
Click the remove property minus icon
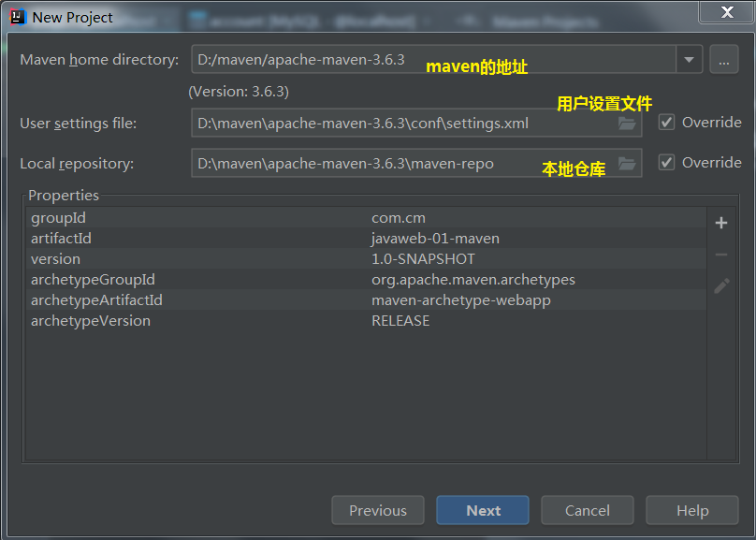721,255
